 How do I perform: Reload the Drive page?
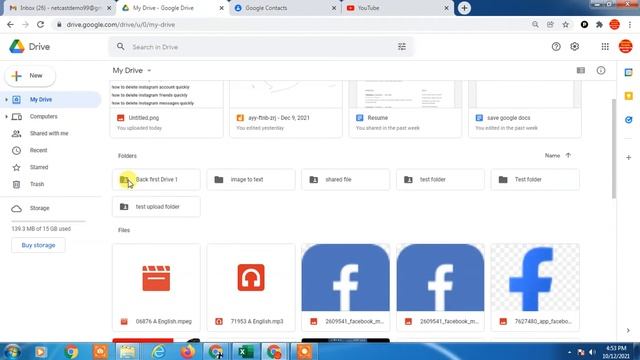point(40,24)
